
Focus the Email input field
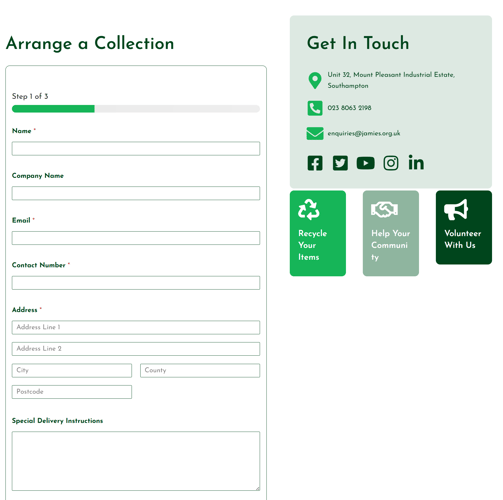tap(136, 238)
